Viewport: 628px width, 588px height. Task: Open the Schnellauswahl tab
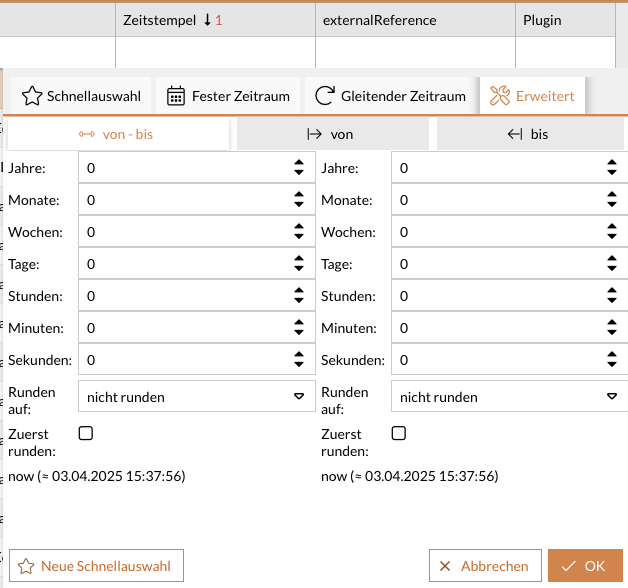[x=81, y=96]
